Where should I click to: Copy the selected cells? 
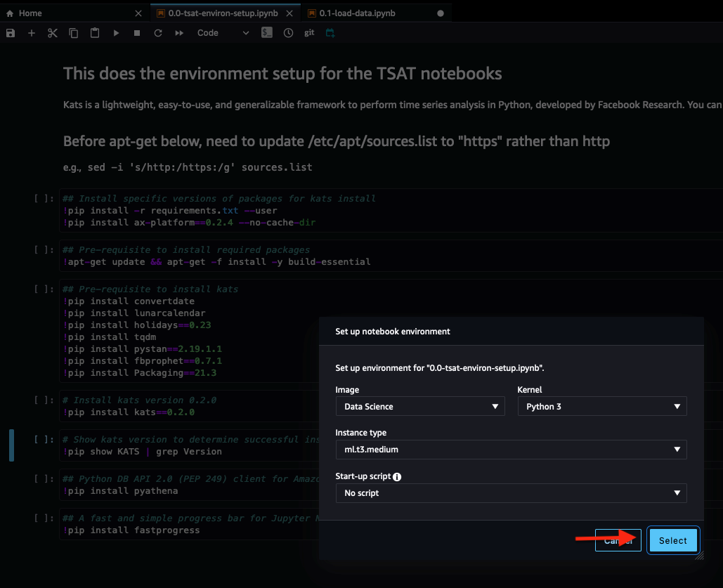point(73,32)
